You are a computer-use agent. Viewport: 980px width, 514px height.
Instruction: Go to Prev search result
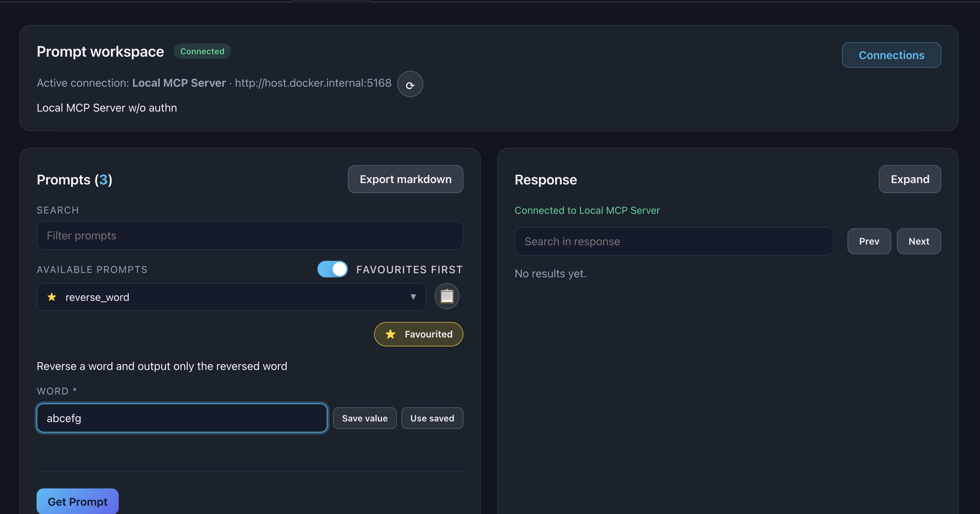(869, 241)
